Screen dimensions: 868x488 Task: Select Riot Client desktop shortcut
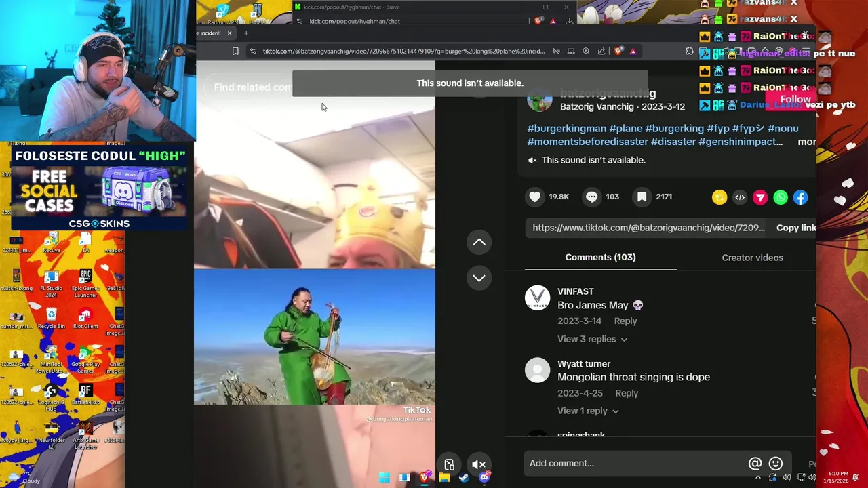point(85,319)
